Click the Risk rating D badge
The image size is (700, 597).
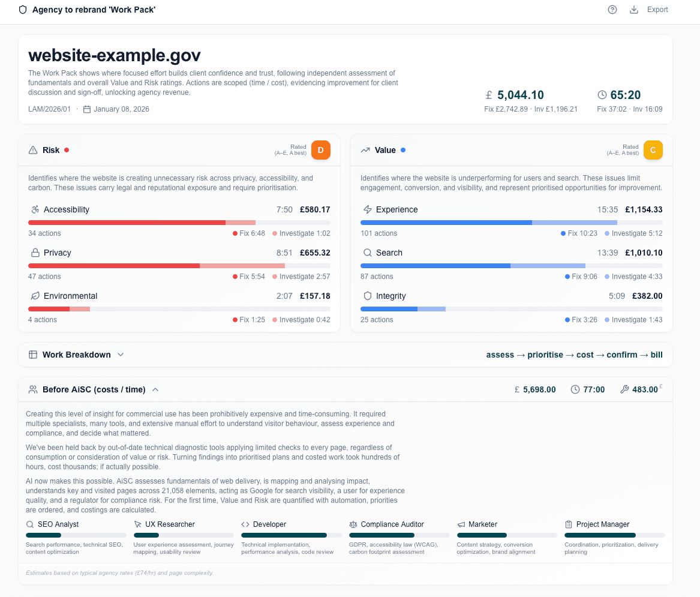click(x=320, y=150)
